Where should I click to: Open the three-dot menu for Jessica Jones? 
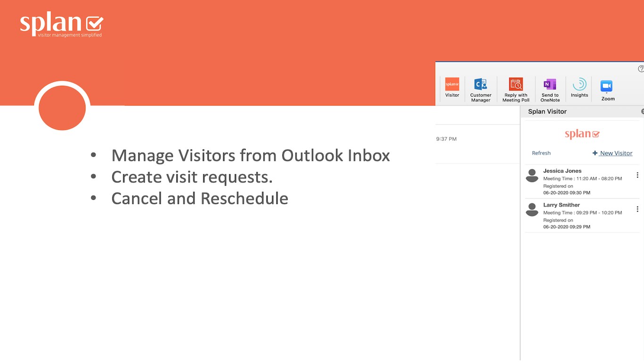(x=637, y=175)
